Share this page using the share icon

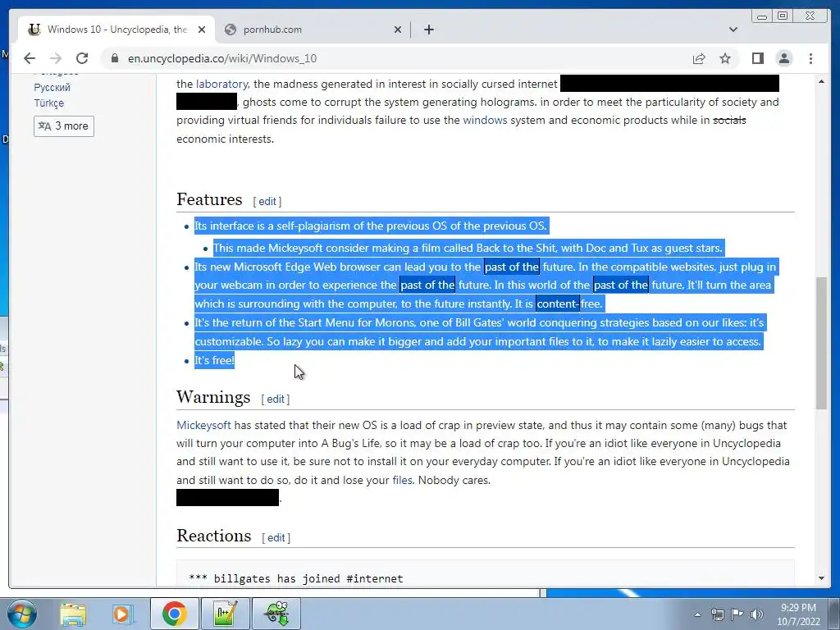click(x=699, y=58)
